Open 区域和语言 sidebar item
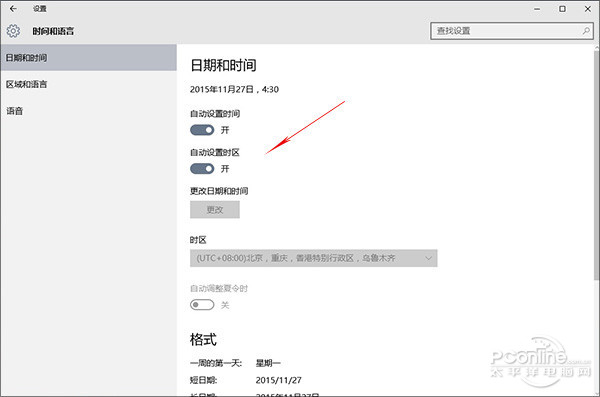 (88, 84)
